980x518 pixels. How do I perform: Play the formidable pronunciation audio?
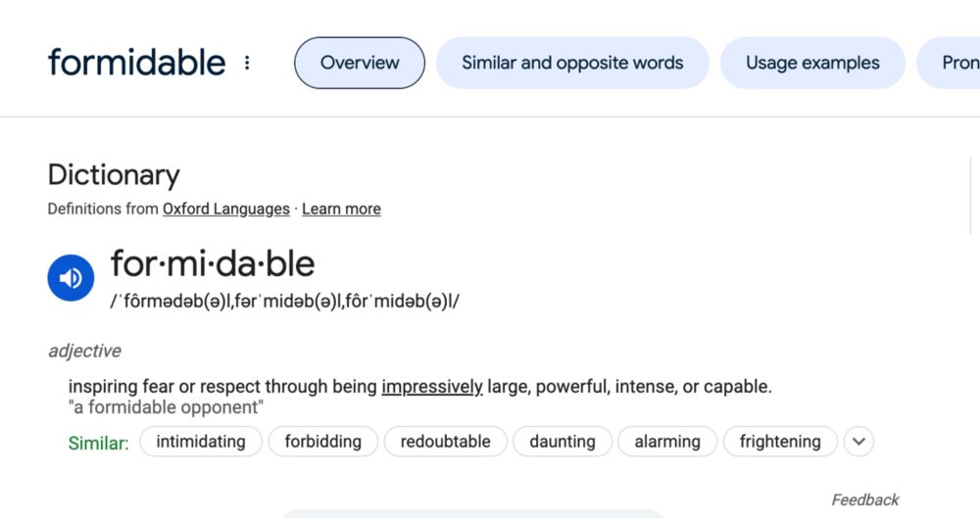pyautogui.click(x=71, y=278)
